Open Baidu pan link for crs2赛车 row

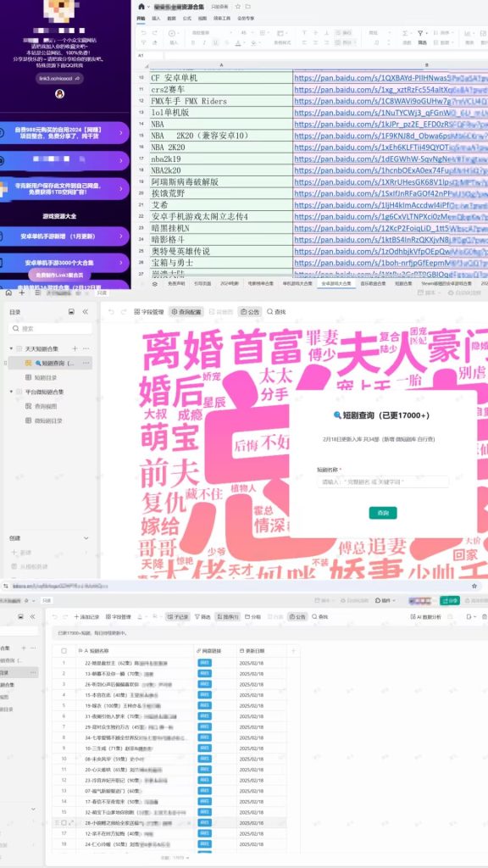(x=390, y=90)
